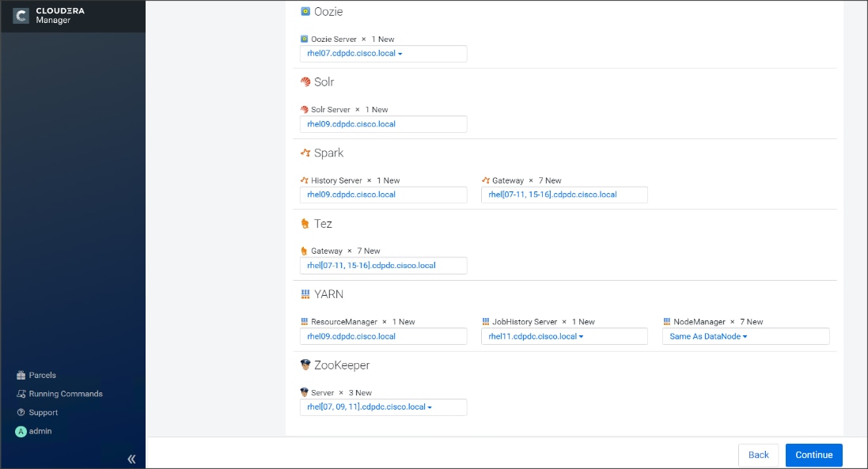Click the 'Solr Server × 1 New' label

click(349, 109)
